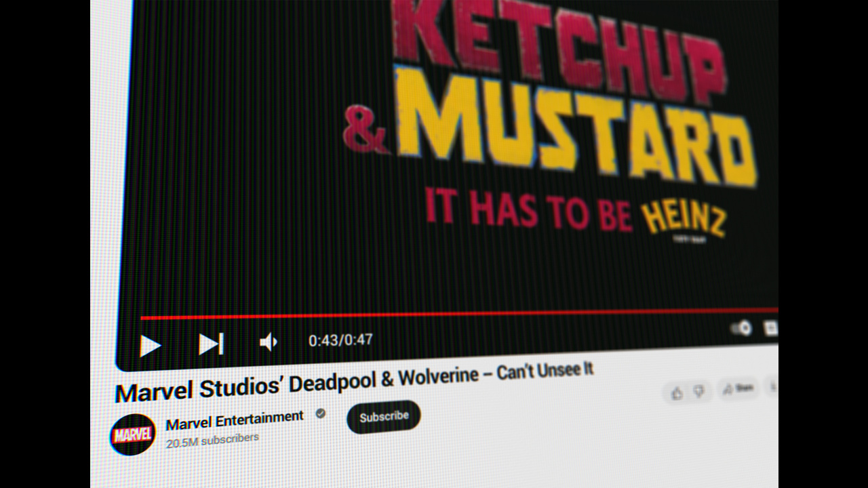868x488 pixels.
Task: Click the 0:43/0:47 time display
Action: 340,340
